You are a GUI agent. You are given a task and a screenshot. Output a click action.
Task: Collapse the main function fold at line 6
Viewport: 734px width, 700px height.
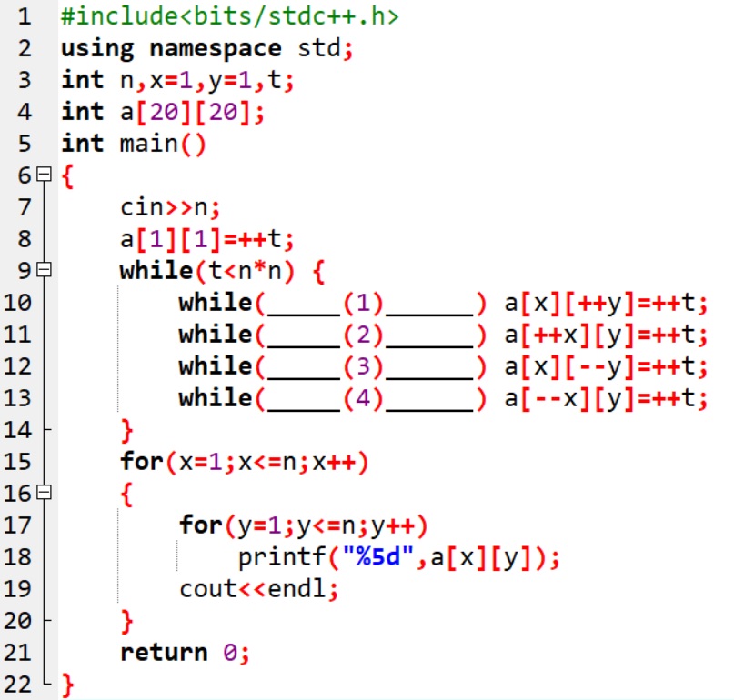[x=44, y=174]
